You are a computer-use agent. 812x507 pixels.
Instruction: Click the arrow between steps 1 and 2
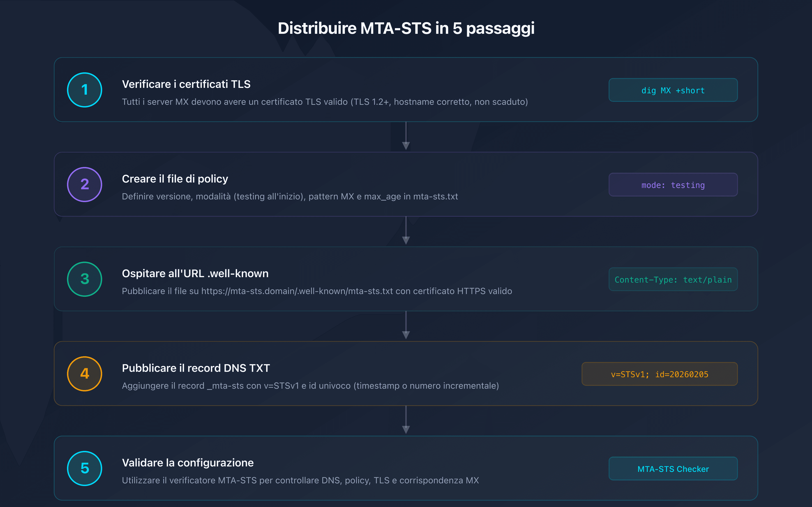[x=406, y=136]
